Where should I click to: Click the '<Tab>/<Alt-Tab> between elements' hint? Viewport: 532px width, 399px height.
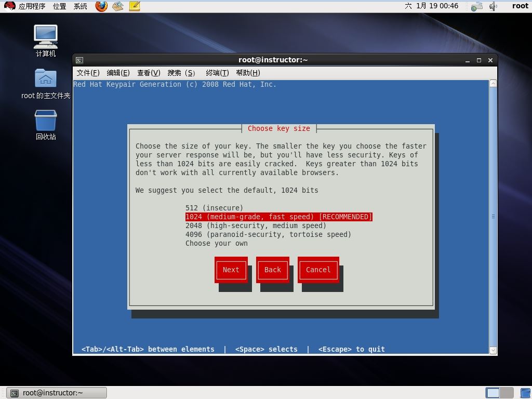[148, 349]
